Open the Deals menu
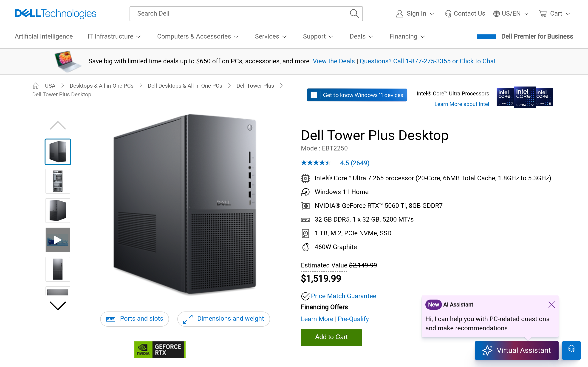 pos(361,36)
